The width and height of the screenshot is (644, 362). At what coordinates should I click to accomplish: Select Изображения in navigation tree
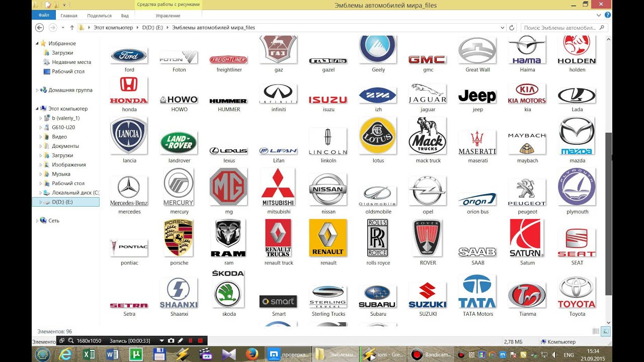tap(69, 165)
